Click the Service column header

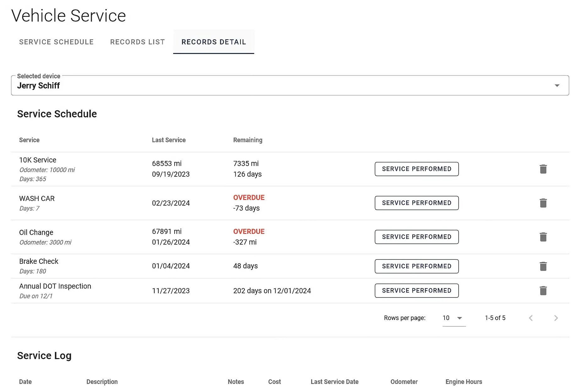[x=29, y=140]
